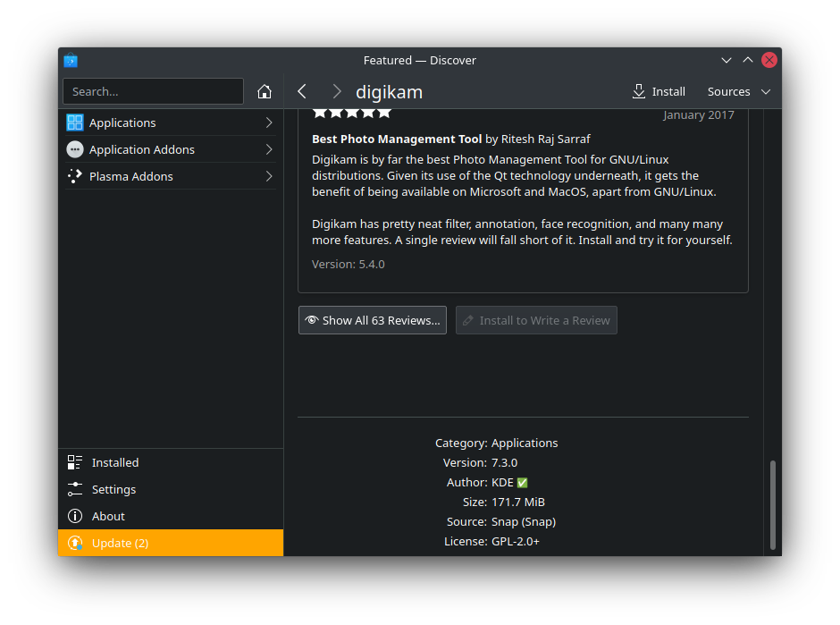840x625 pixels.
Task: Open the Settings page
Action: pos(171,489)
